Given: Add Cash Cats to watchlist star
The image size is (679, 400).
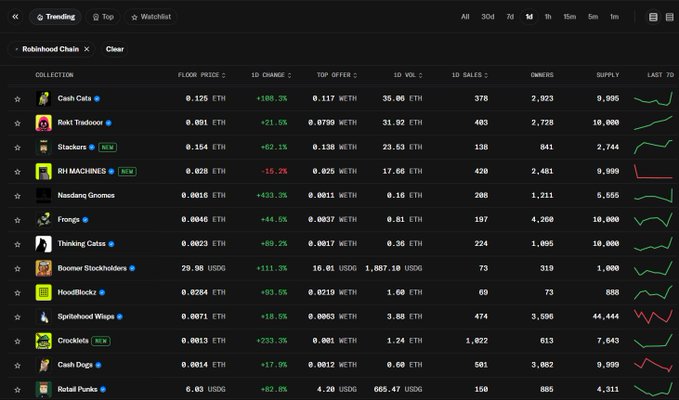Looking at the screenshot, I should [17, 99].
